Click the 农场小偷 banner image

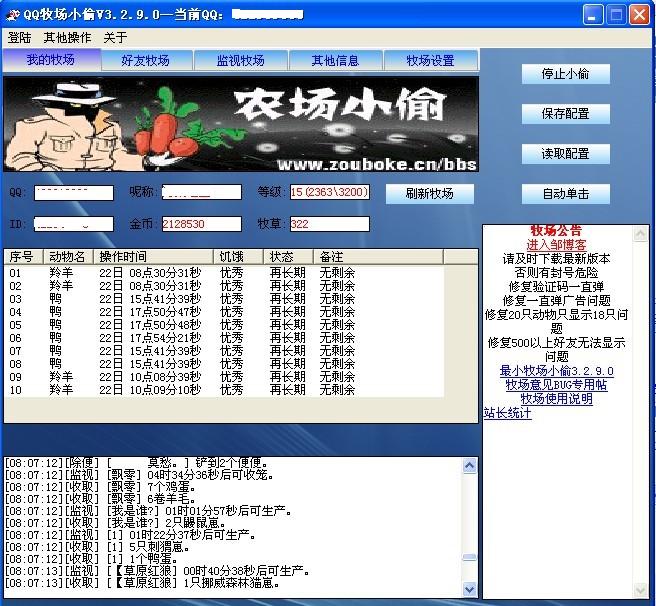tap(241, 124)
